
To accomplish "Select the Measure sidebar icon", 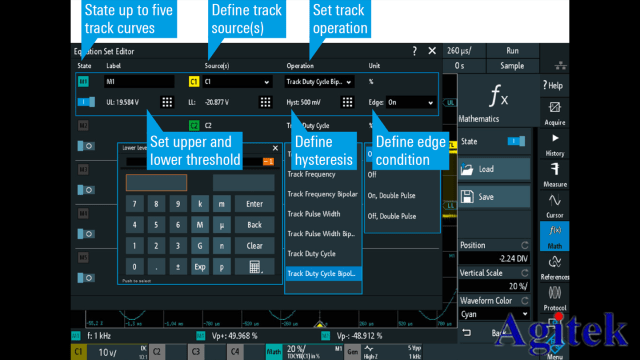I will pyautogui.click(x=554, y=175).
